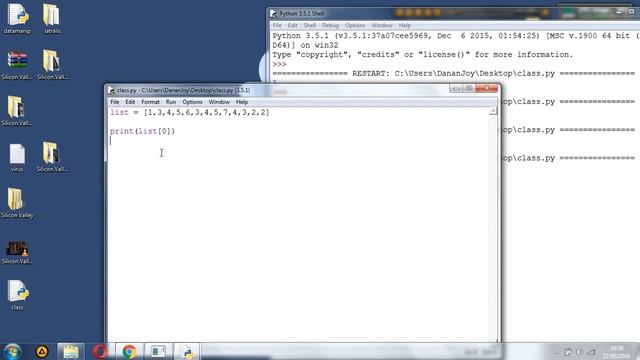Open Options menu in class.py editor

click(192, 102)
